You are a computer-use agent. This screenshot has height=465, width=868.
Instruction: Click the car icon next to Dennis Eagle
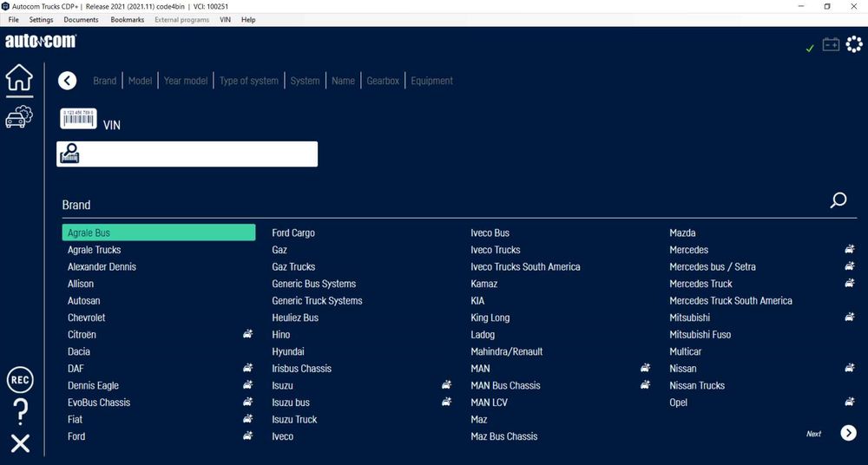tap(248, 384)
